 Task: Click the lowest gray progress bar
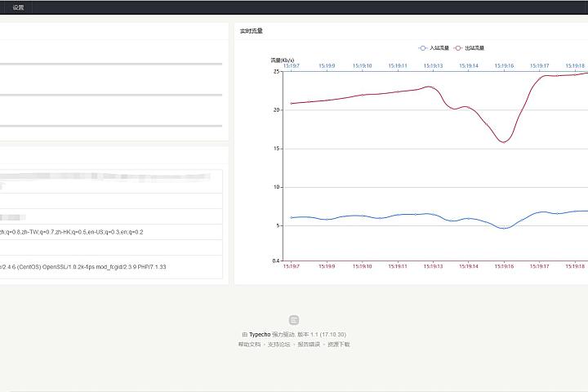coord(111,126)
